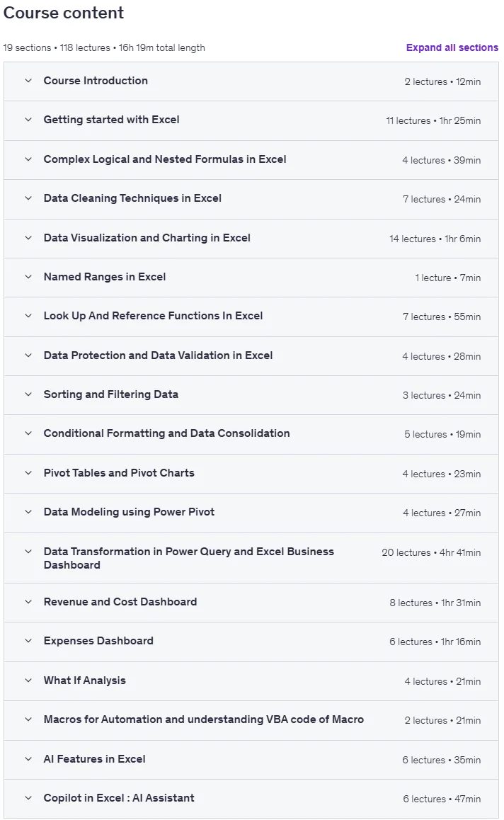The height and width of the screenshot is (820, 504).
Task: Open Copilot in Excel : AI Assistant section
Action: [251, 799]
